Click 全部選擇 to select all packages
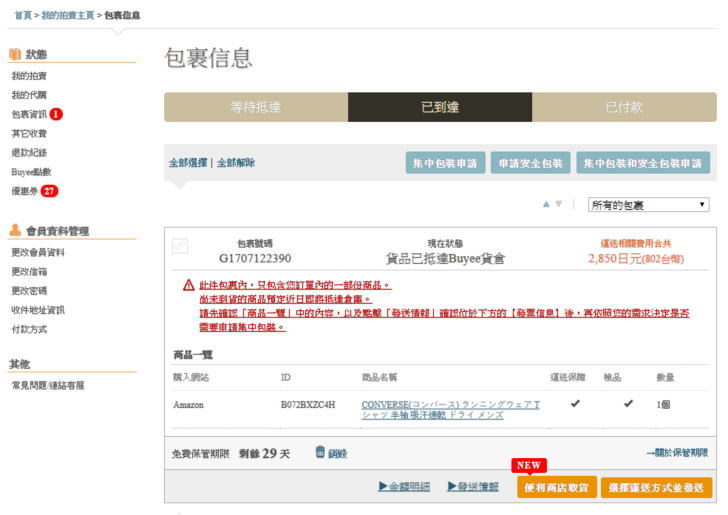 188,163
